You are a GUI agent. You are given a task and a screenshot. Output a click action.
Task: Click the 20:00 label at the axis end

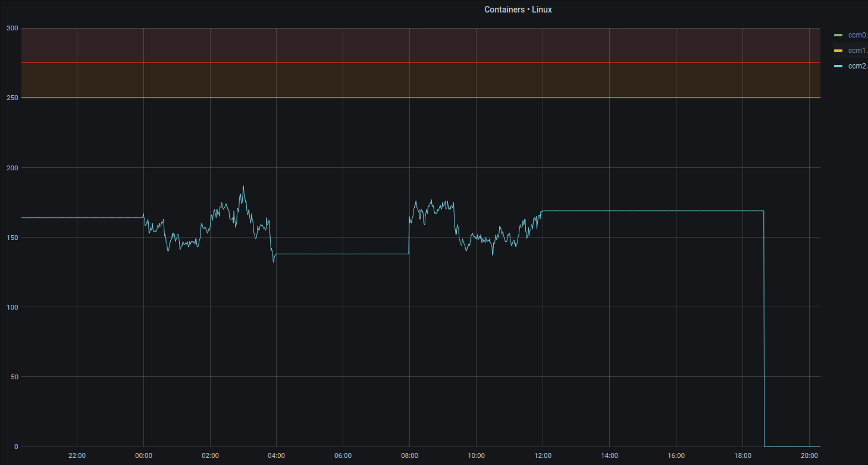click(x=809, y=455)
